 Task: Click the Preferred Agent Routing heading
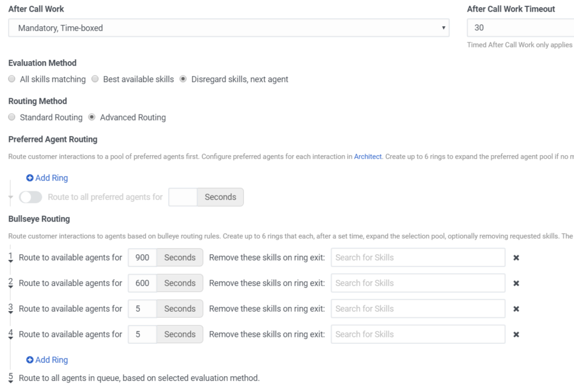[53, 140]
